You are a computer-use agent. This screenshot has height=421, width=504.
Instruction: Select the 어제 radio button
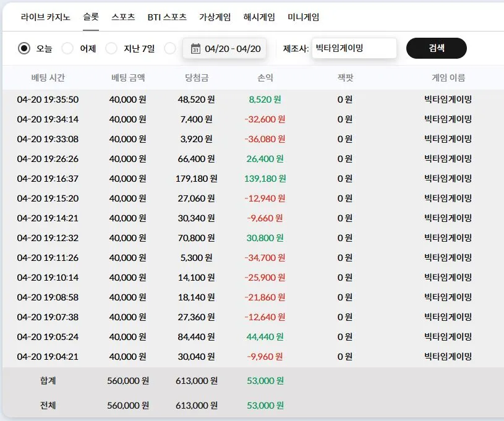(67, 48)
